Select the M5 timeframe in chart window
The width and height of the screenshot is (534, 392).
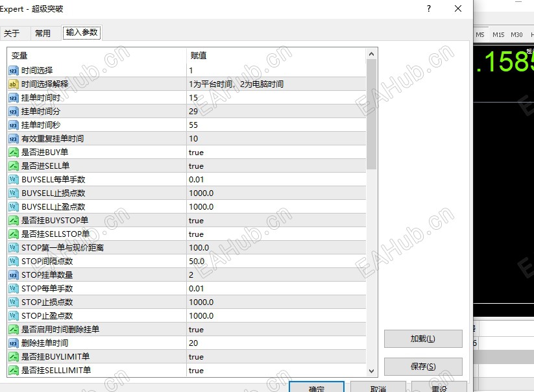point(480,35)
